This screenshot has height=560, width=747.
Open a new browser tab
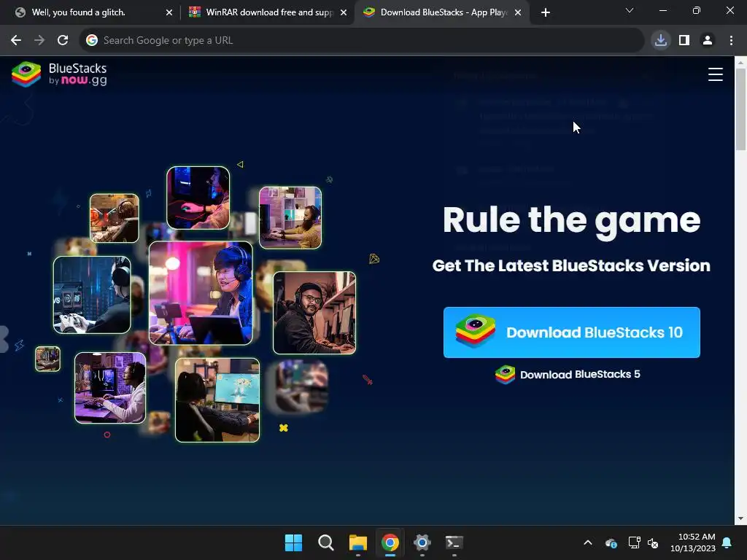click(546, 12)
